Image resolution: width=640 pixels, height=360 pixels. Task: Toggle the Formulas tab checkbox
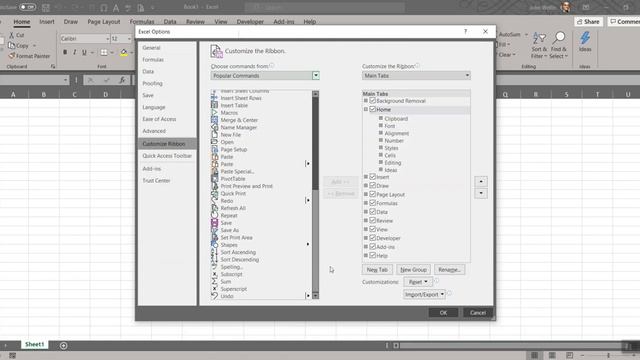372,203
